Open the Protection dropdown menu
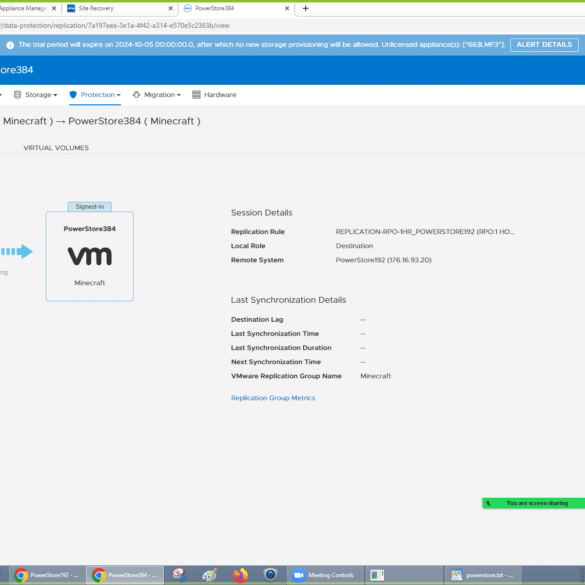Image resolution: width=585 pixels, height=585 pixels. pos(95,95)
